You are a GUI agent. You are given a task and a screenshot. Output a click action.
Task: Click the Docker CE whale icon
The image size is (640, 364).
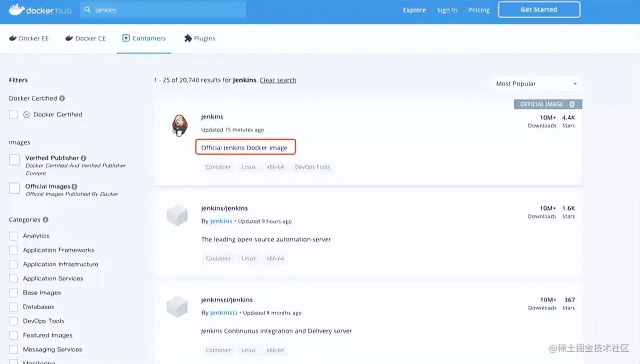coord(69,38)
